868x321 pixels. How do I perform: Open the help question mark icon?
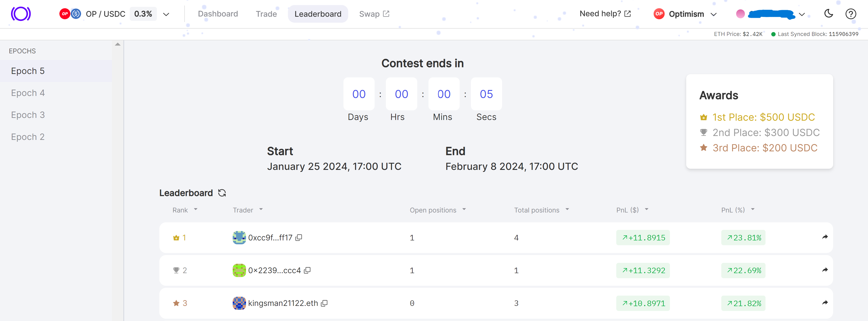851,14
